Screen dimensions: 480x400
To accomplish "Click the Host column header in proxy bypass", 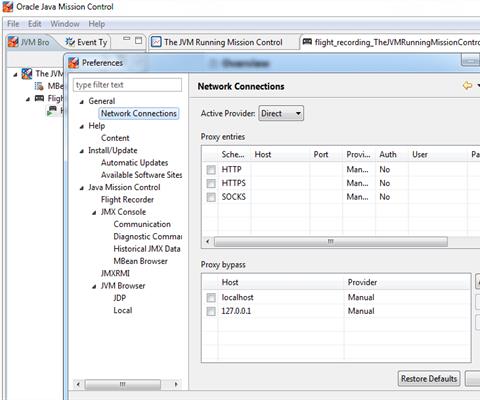I will pyautogui.click(x=281, y=282).
